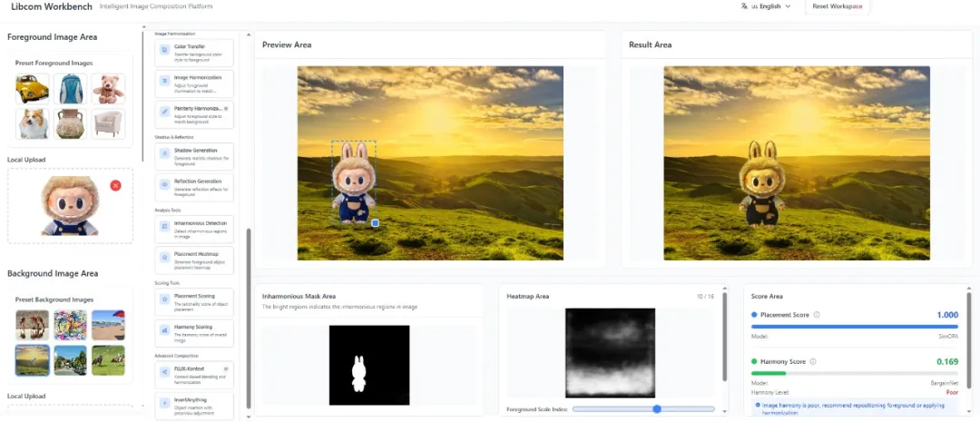This screenshot has width=980, height=422.
Task: Click the composite image in Result Area
Action: coord(797,162)
